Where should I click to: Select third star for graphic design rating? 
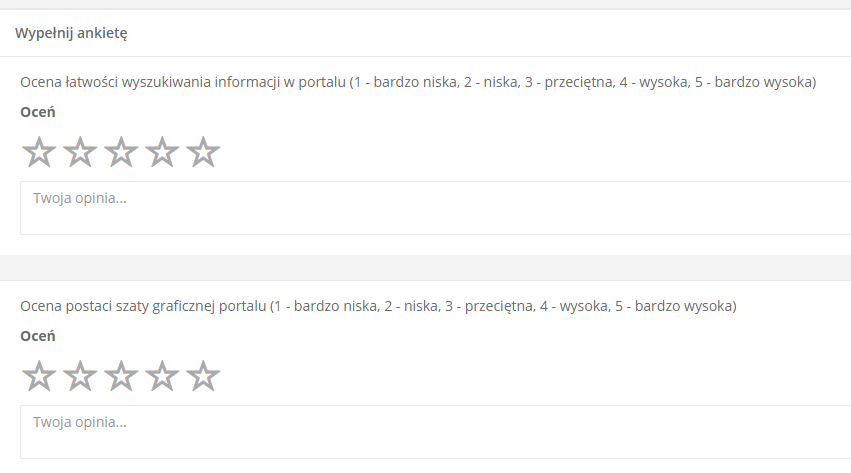[121, 376]
